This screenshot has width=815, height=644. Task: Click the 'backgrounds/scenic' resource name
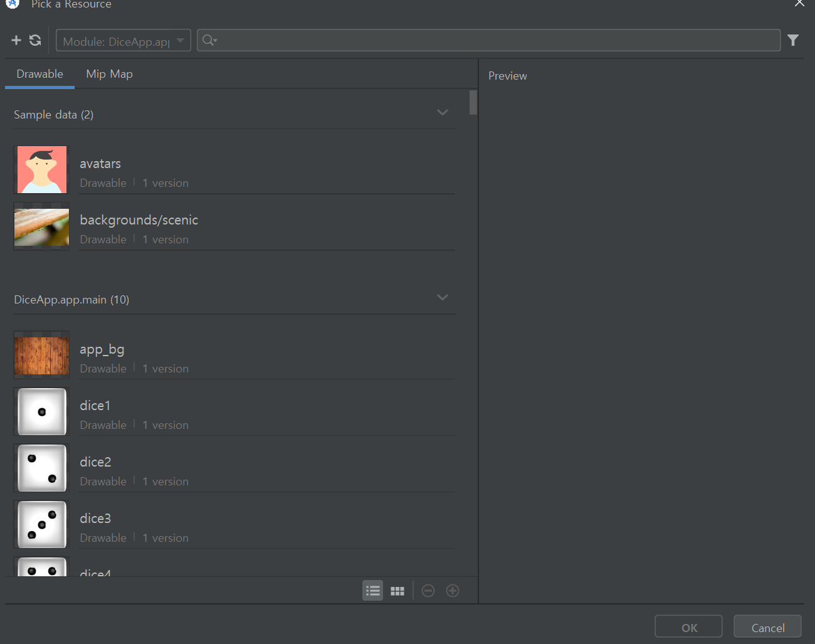coord(139,220)
